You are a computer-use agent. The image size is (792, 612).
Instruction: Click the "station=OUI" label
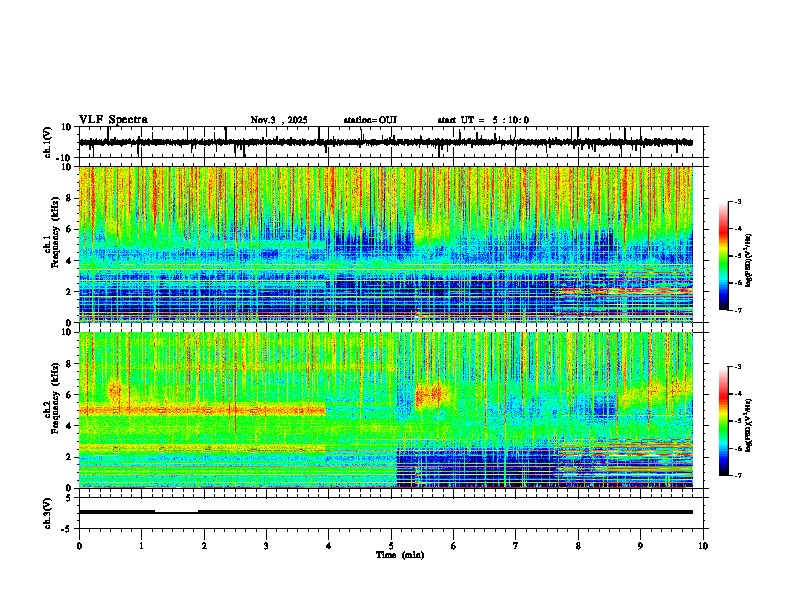(370, 120)
